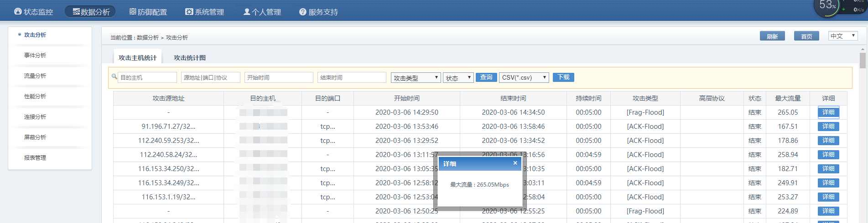Click the 刷新 refresh button
This screenshot has height=223, width=868.
pyautogui.click(x=772, y=36)
